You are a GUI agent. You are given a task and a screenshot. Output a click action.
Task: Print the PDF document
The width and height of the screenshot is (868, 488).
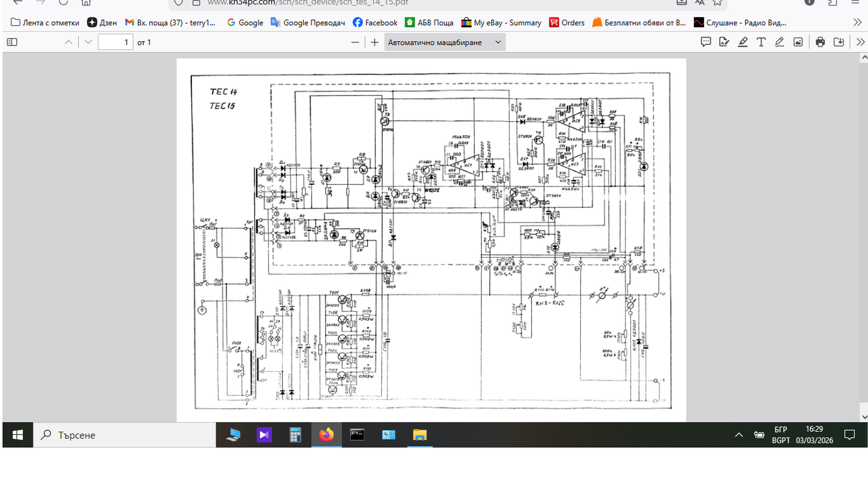820,42
